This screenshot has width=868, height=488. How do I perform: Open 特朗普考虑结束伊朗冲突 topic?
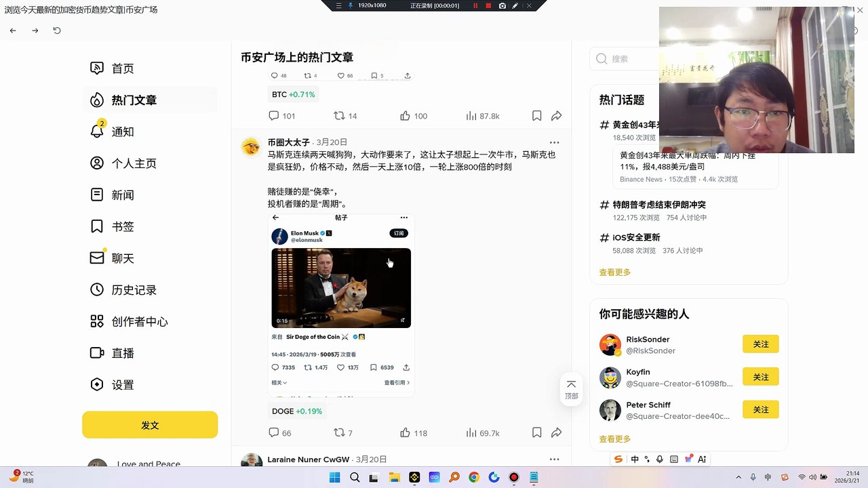pos(659,205)
